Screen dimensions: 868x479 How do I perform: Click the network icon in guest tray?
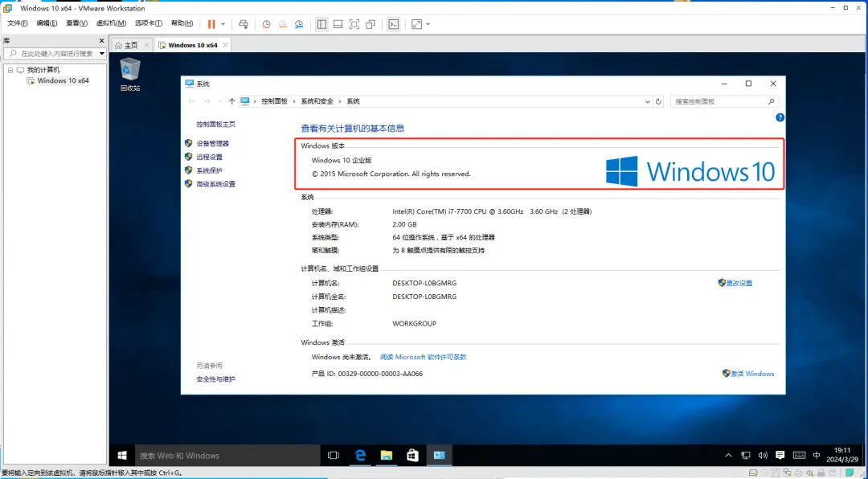click(746, 456)
